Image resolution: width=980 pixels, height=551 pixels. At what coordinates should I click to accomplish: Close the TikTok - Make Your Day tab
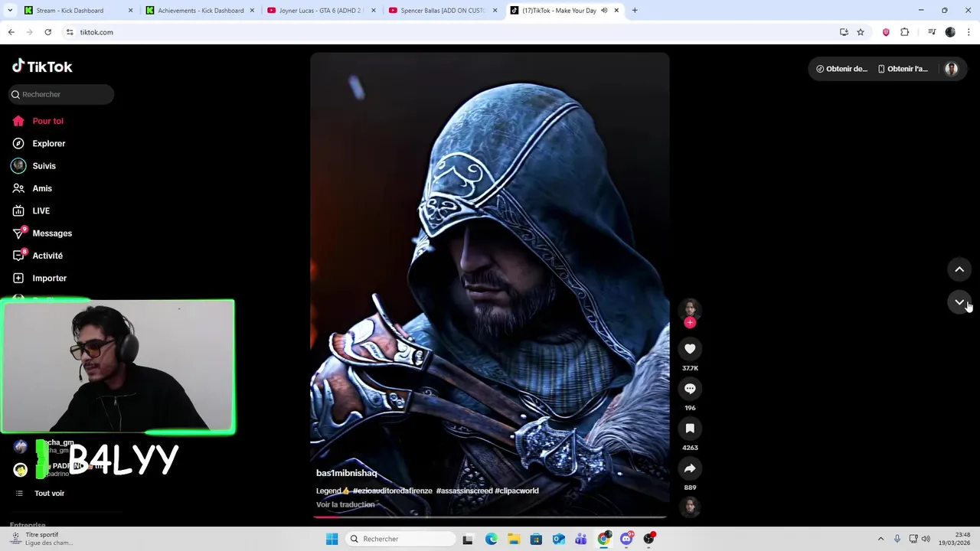(x=616, y=11)
